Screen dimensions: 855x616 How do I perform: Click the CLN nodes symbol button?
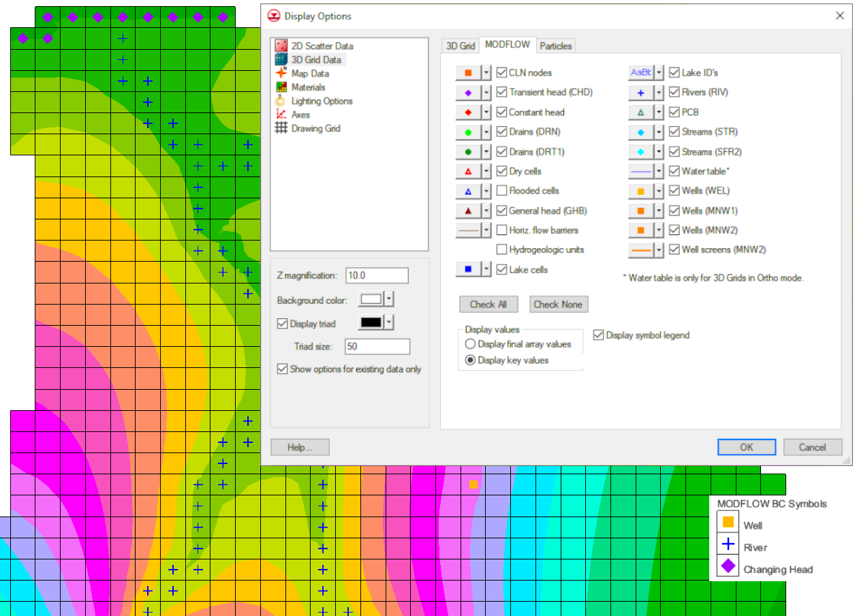coord(469,72)
